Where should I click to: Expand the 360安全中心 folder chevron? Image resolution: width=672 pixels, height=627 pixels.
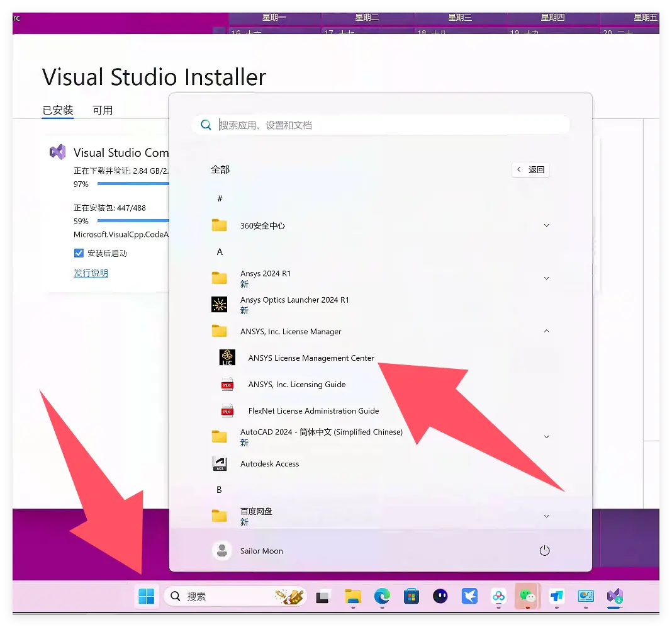(546, 225)
